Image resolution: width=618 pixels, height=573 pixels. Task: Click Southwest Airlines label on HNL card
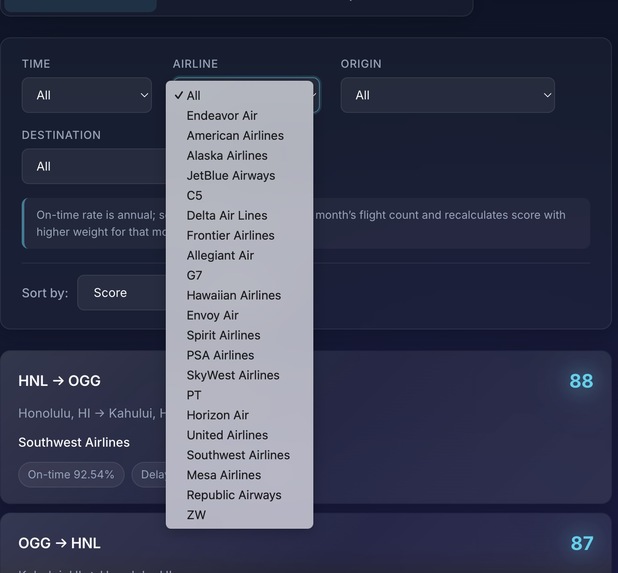(74, 442)
